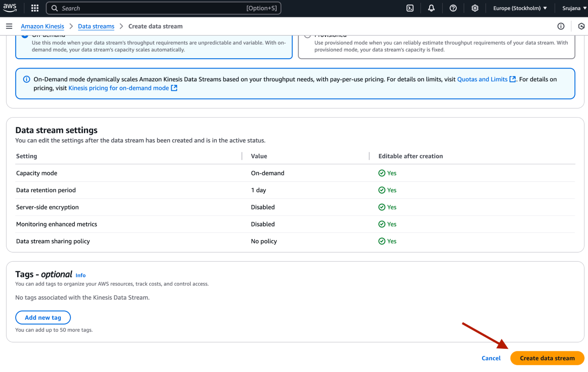The height and width of the screenshot is (372, 588).
Task: Click the green check icon for Capacity mode
Action: [x=382, y=173]
